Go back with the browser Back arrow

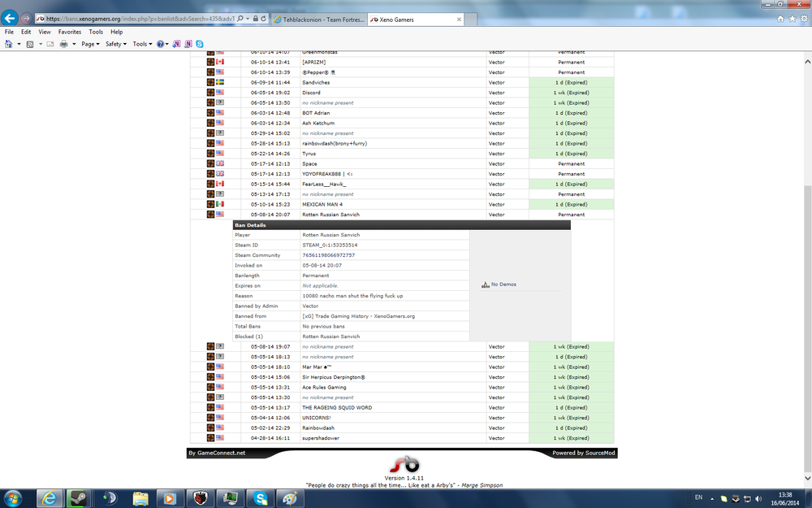pos(9,18)
